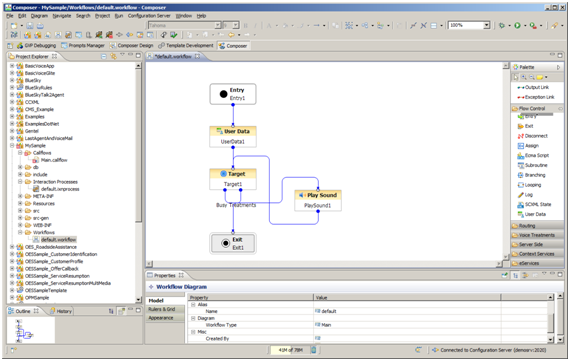Open the Diagram menu

click(39, 16)
